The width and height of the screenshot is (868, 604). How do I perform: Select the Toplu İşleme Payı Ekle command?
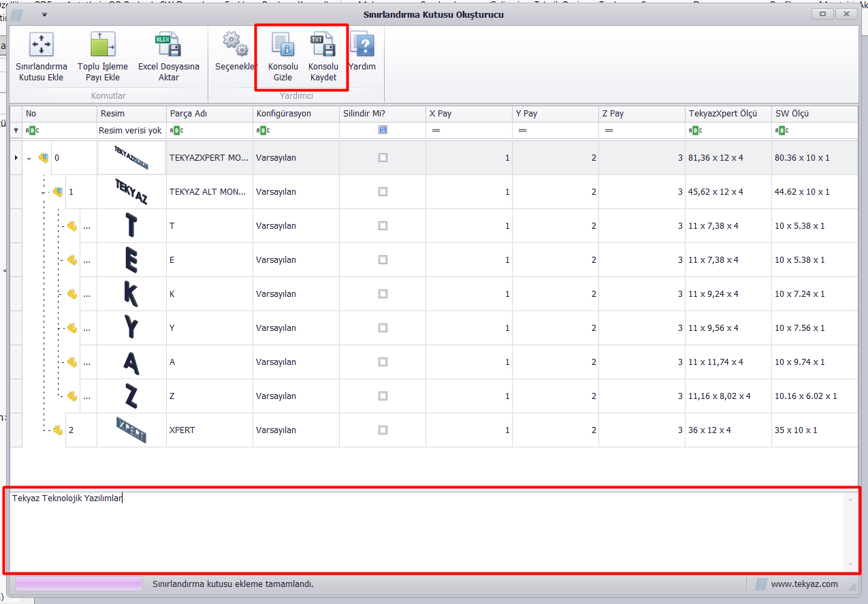tap(103, 44)
